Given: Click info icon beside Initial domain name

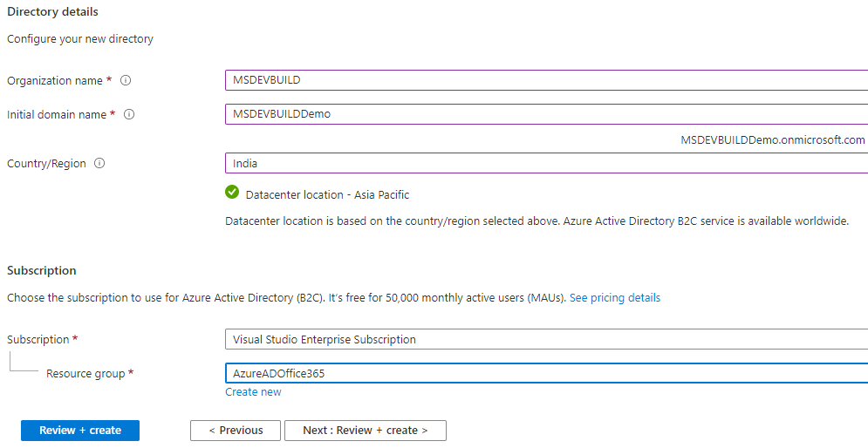Looking at the screenshot, I should pos(129,114).
